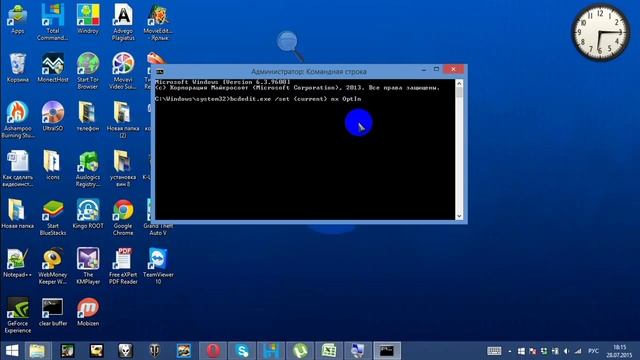Launch Free eXPert PDF Reader shortcut

point(123,266)
